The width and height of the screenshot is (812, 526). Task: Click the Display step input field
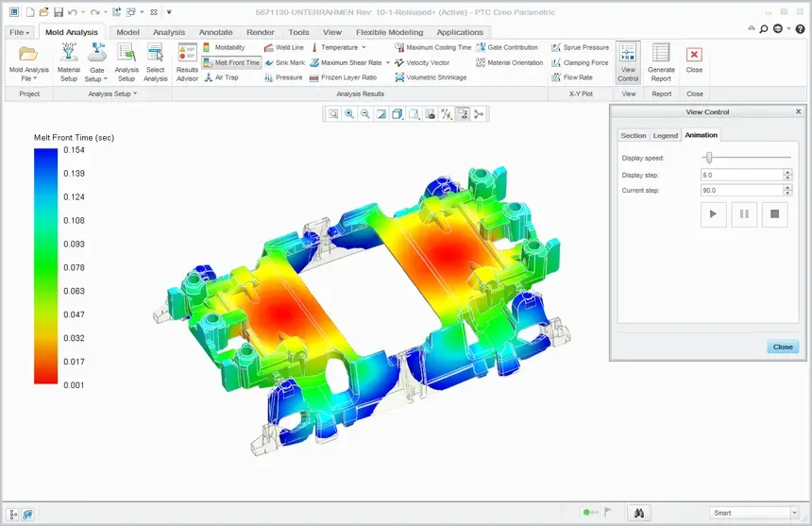click(x=741, y=175)
